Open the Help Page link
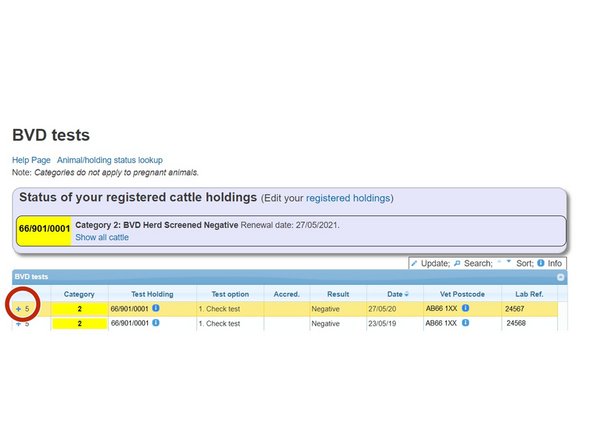This screenshot has height=444, width=592. pyautogui.click(x=31, y=160)
